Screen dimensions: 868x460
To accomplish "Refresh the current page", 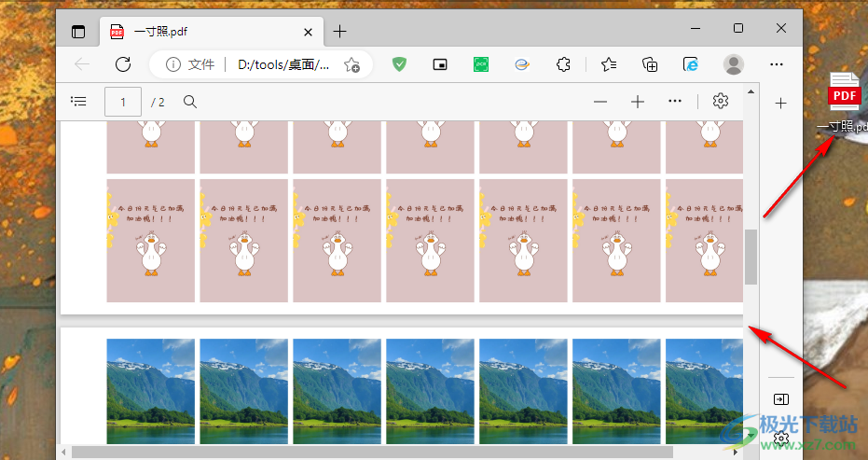I will 123,64.
